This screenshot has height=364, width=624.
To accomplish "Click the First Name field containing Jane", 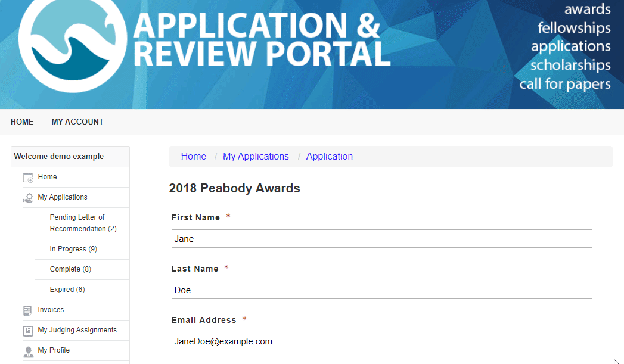I will [x=381, y=239].
